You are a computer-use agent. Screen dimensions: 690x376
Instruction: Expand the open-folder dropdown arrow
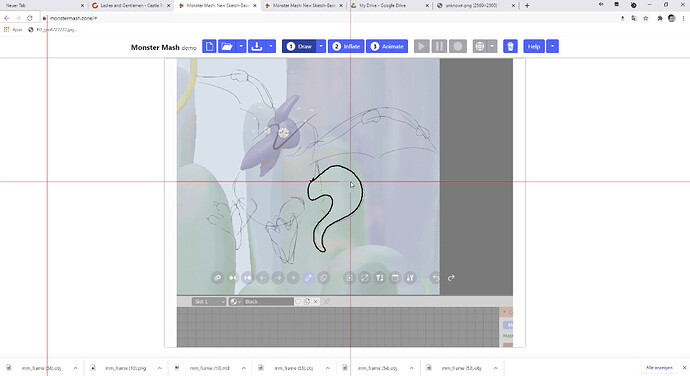(x=241, y=46)
